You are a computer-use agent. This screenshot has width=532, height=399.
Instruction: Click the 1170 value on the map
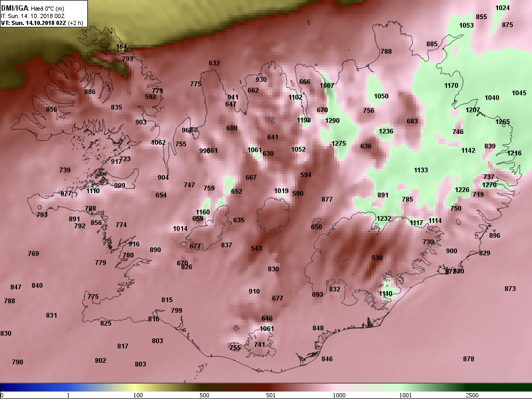tap(451, 86)
